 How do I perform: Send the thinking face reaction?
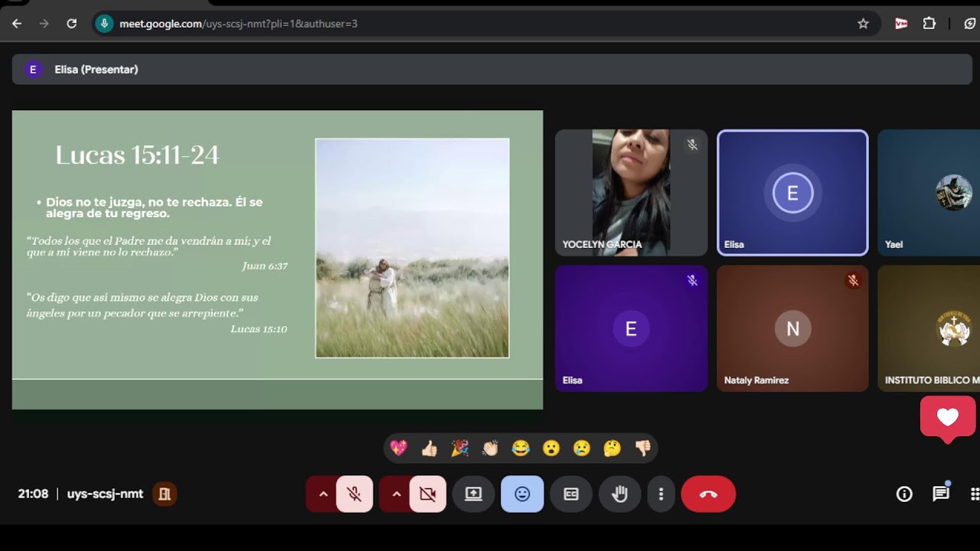coord(612,448)
